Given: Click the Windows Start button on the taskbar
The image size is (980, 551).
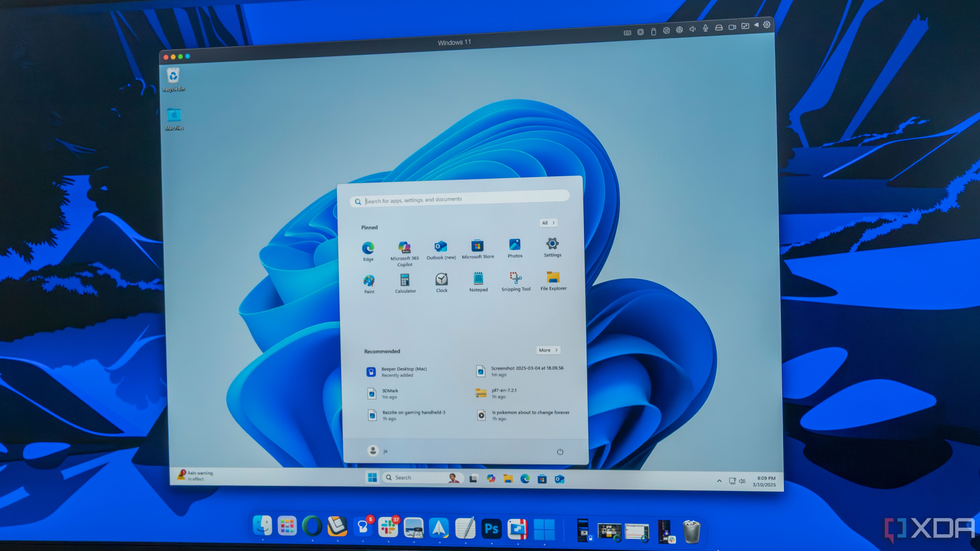Looking at the screenshot, I should 372,477.
